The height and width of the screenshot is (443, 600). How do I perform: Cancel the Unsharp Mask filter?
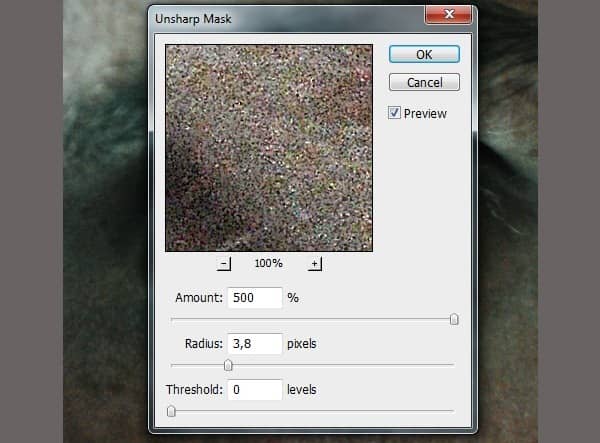[x=424, y=82]
